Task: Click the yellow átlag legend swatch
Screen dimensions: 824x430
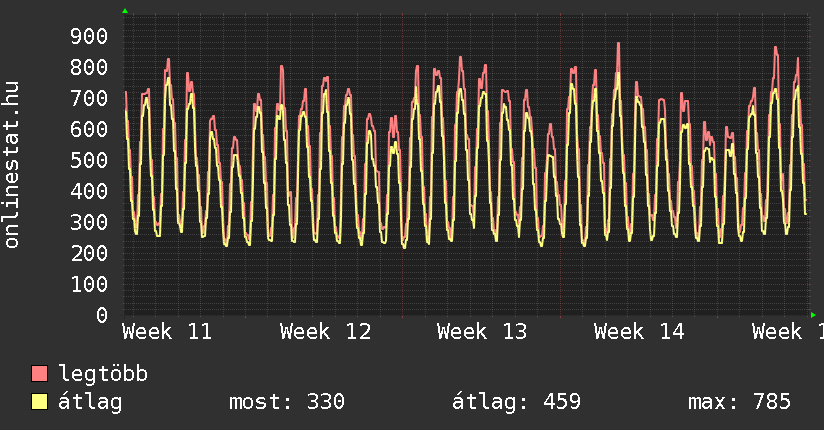Action: 40,402
